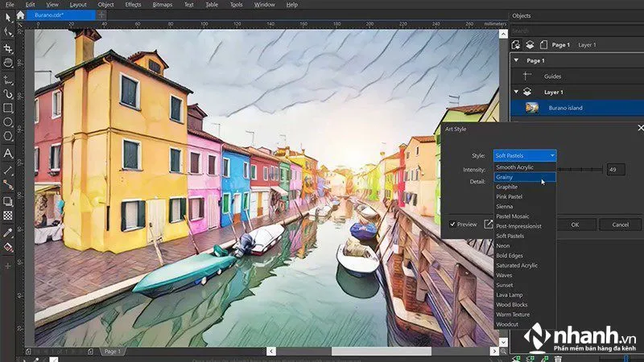
Task: Toggle the Preview checkbox
Action: 452,224
